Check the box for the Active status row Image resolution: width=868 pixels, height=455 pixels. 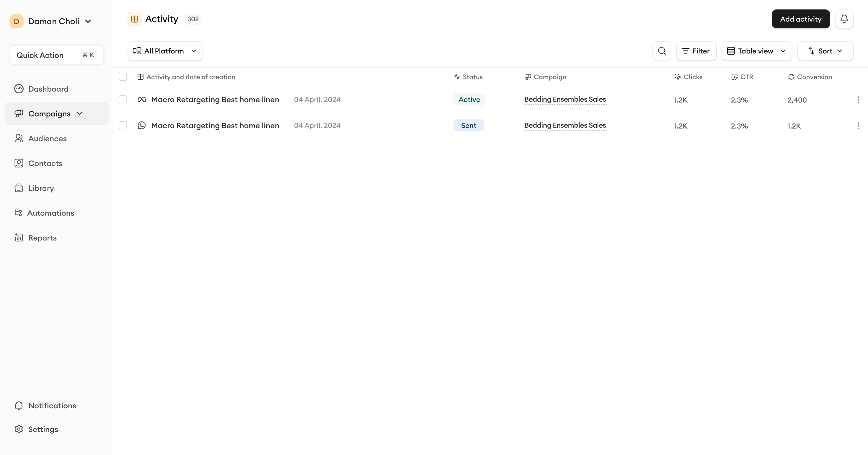(x=123, y=100)
